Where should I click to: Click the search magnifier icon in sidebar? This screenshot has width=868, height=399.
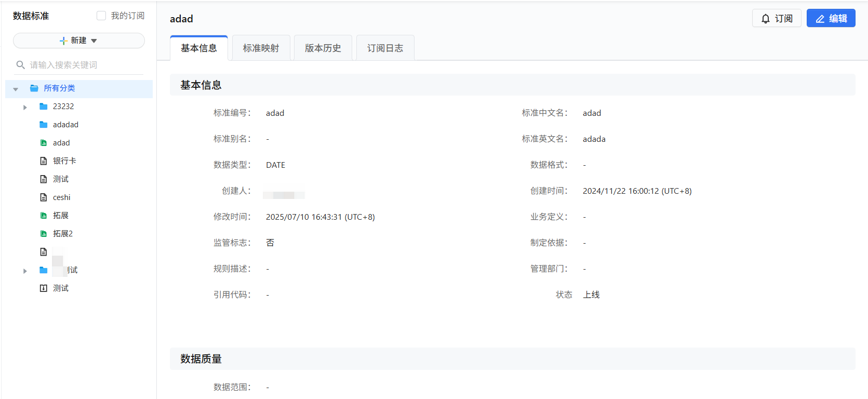(x=21, y=65)
